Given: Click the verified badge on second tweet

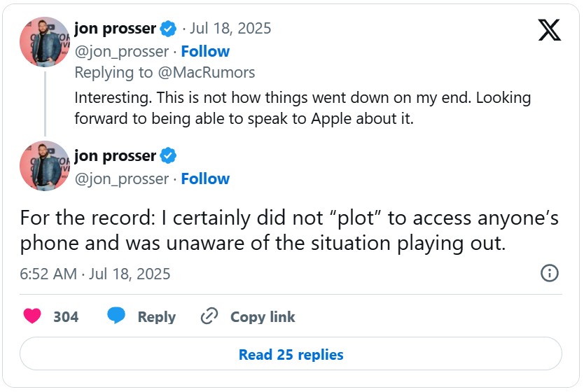Looking at the screenshot, I should click(169, 155).
